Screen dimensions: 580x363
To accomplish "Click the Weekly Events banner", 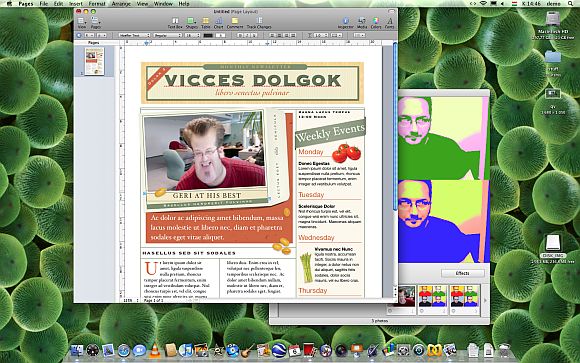I will click(x=330, y=132).
